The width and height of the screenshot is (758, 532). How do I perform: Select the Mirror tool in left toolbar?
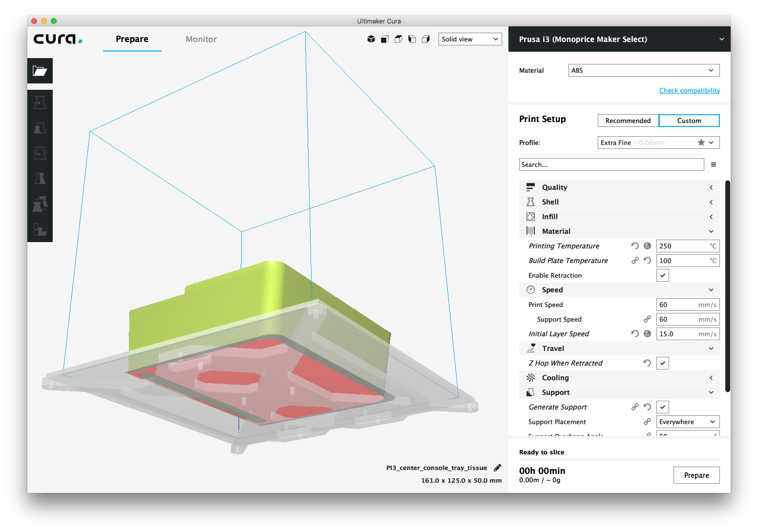coord(40,179)
